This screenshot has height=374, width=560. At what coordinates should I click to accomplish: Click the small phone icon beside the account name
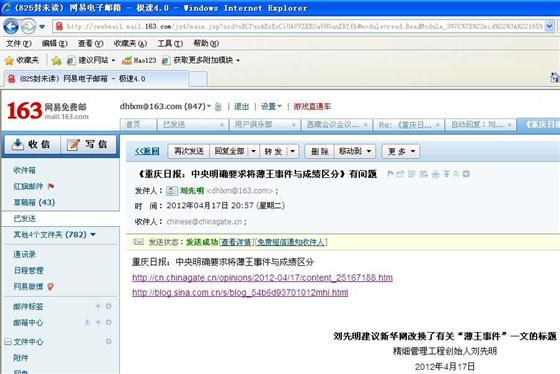(x=218, y=107)
